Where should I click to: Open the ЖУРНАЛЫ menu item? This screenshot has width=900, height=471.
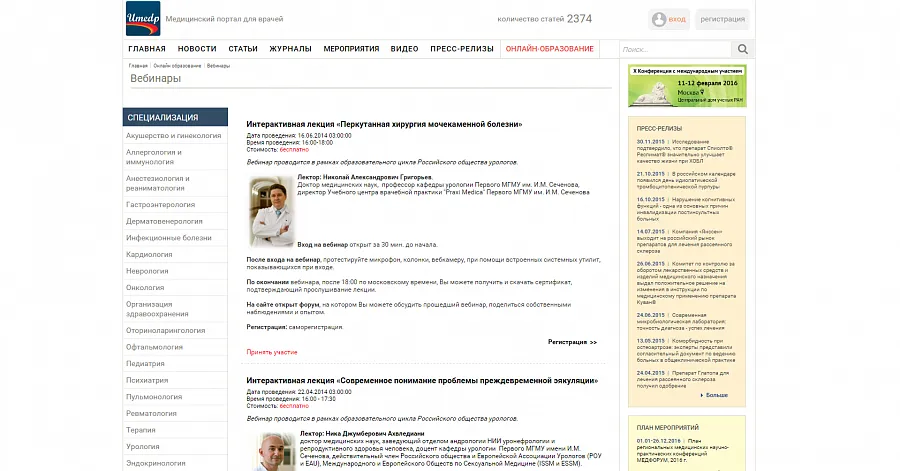tap(290, 49)
